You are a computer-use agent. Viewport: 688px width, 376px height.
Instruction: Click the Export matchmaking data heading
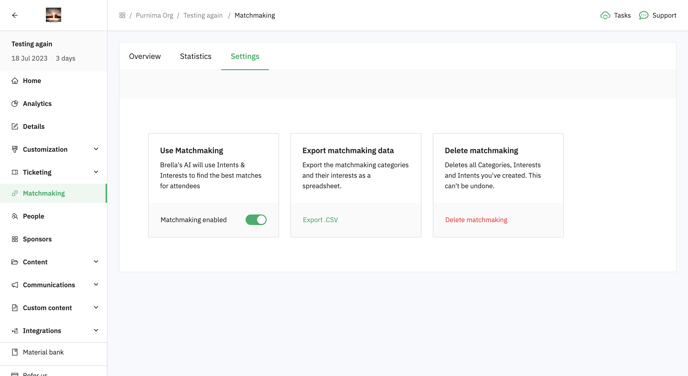[x=348, y=150]
